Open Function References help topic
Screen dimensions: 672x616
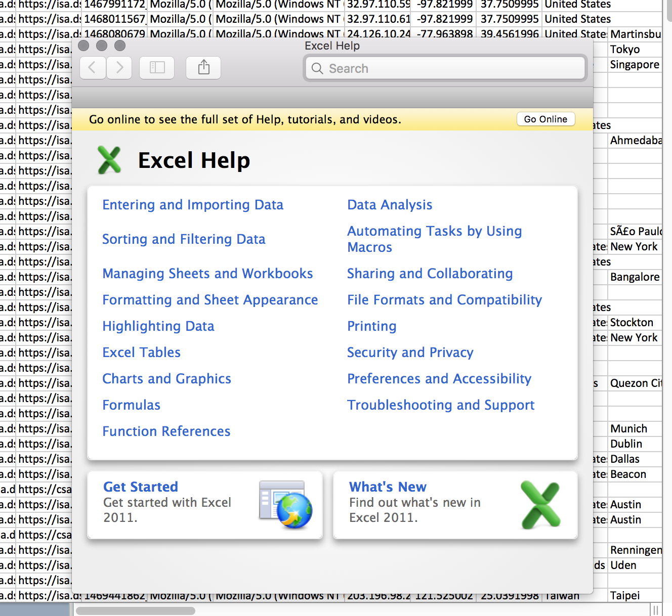166,431
